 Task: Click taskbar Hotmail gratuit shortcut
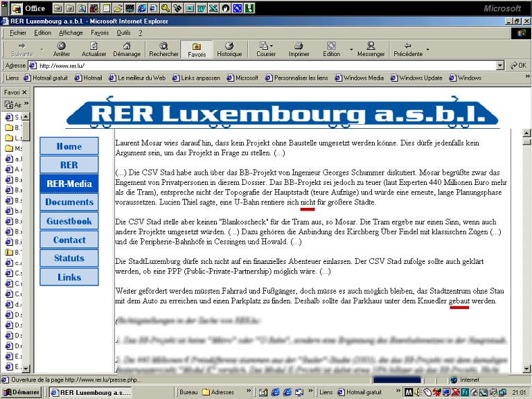[x=360, y=392]
